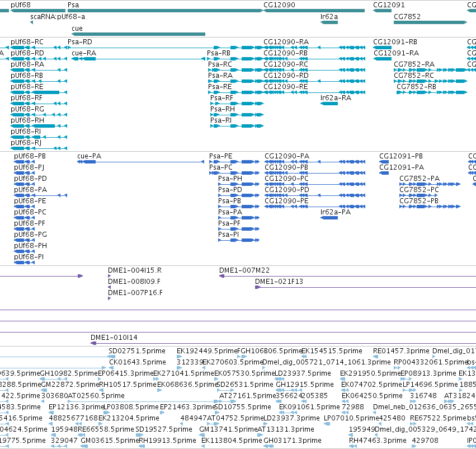Click transcript label Psa-RD
This screenshot has width=476, height=449.
(x=80, y=42)
